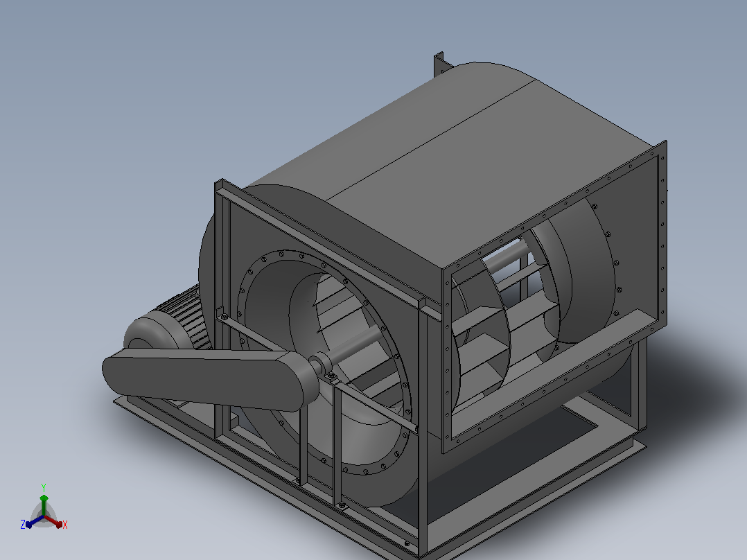The height and width of the screenshot is (560, 747).
Task: Select the belt guard cover
Action: 209,378
